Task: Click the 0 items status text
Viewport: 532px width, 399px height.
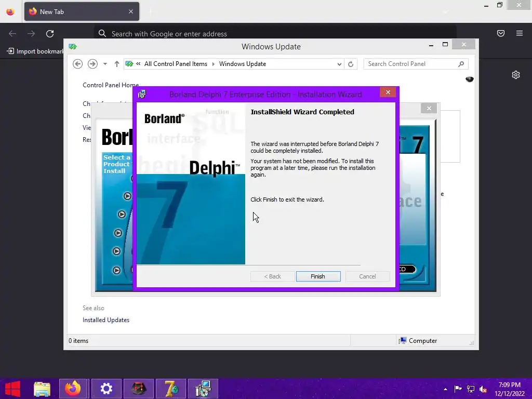Action: point(78,341)
